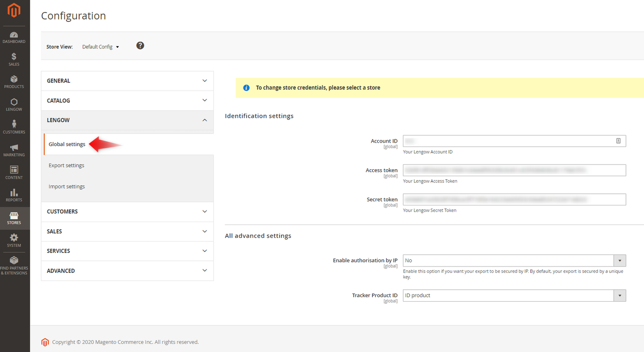Open the Tracker Product ID dropdown

pyautogui.click(x=514, y=296)
